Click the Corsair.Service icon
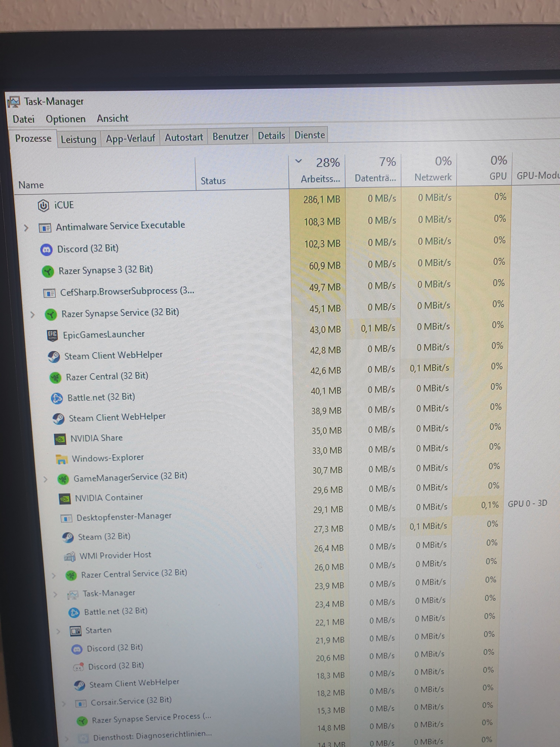 [81, 704]
